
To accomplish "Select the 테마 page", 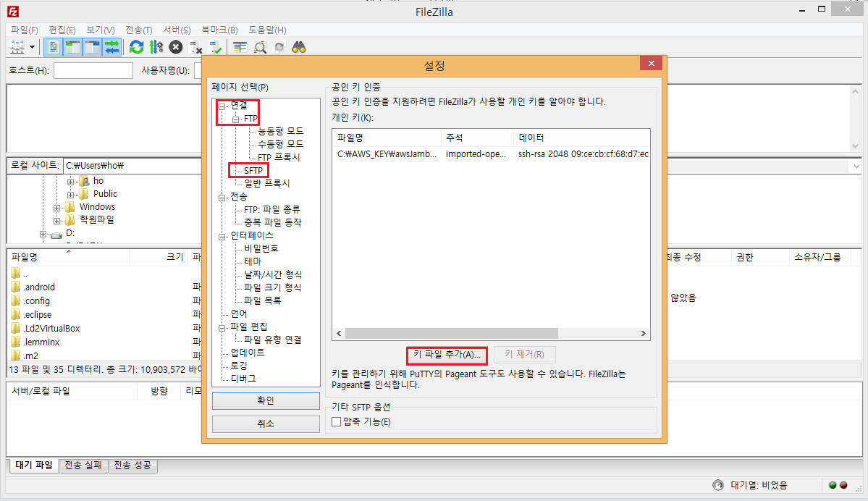I will [253, 261].
